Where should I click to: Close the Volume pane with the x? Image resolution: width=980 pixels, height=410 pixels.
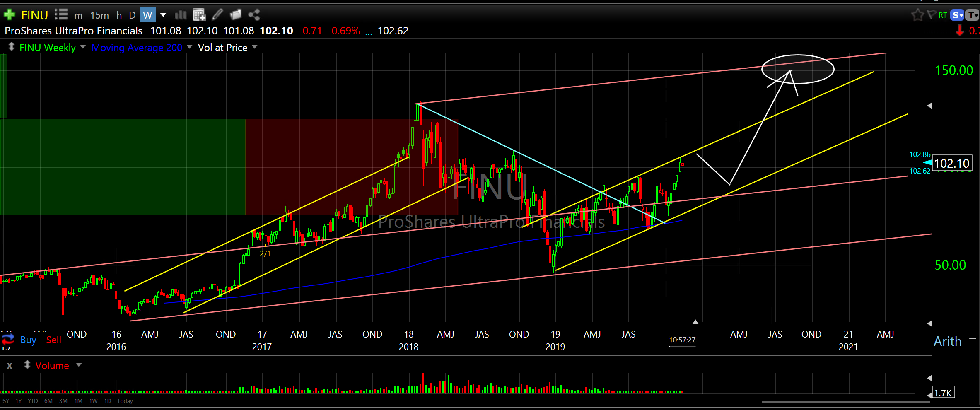click(x=10, y=366)
